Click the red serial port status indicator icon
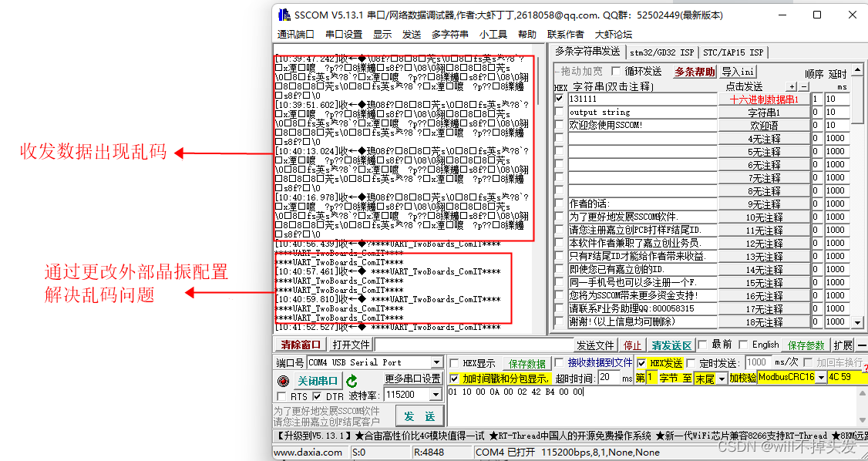 click(284, 381)
